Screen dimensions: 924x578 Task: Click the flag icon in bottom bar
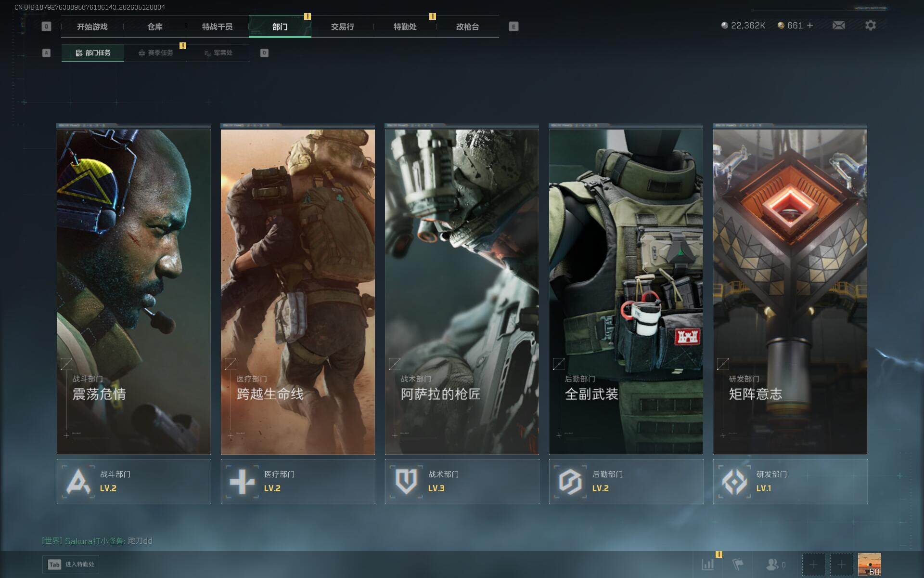(x=737, y=564)
